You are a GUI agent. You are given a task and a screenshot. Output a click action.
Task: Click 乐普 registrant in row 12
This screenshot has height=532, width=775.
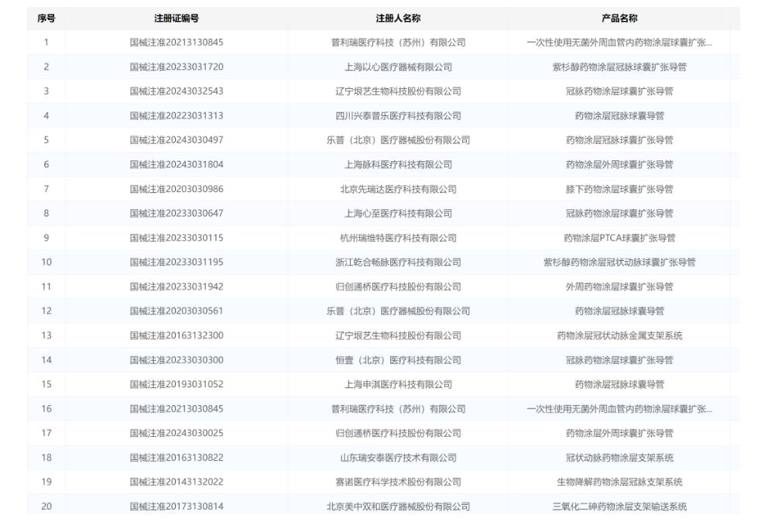(x=398, y=311)
